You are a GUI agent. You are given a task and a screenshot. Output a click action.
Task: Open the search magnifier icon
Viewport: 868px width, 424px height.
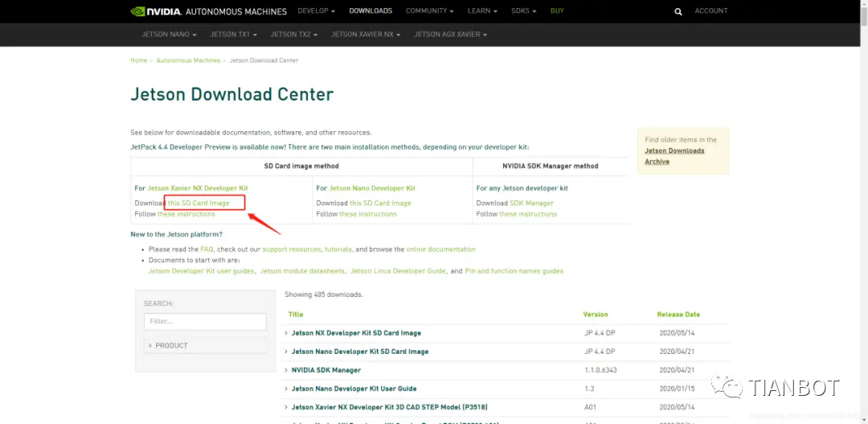[x=678, y=11]
